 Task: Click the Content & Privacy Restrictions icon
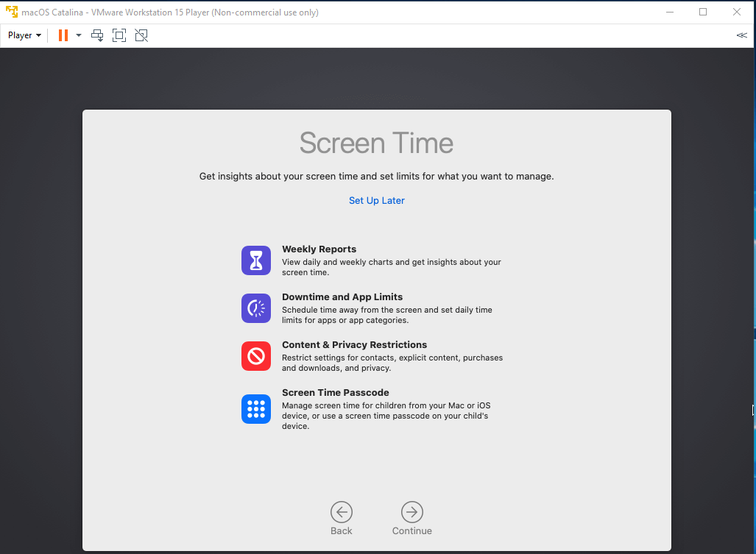coord(256,356)
